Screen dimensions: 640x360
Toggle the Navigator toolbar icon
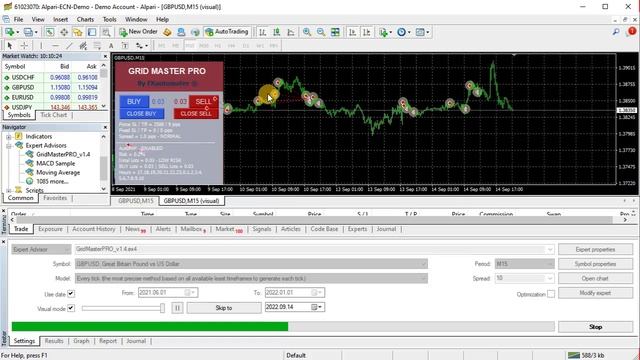click(x=78, y=32)
